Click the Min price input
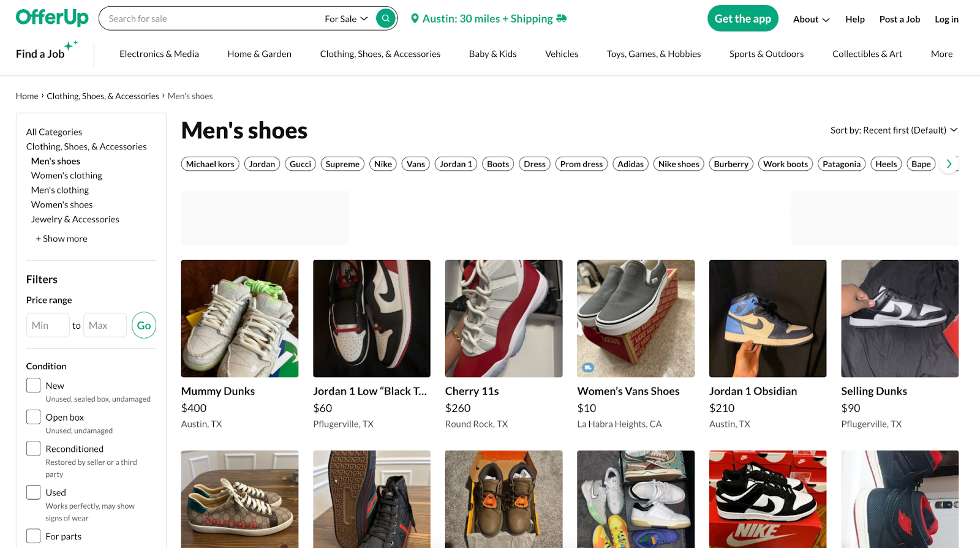 [48, 325]
